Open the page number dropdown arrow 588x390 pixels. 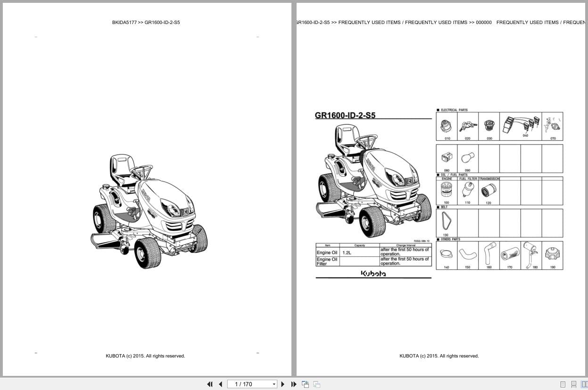274,384
